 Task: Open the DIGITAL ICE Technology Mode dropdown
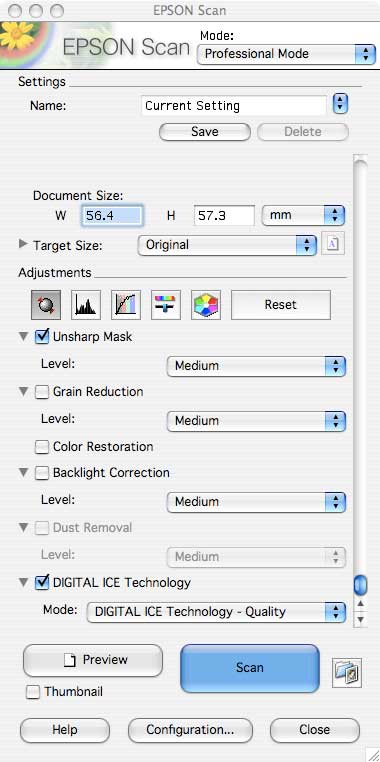[216, 612]
